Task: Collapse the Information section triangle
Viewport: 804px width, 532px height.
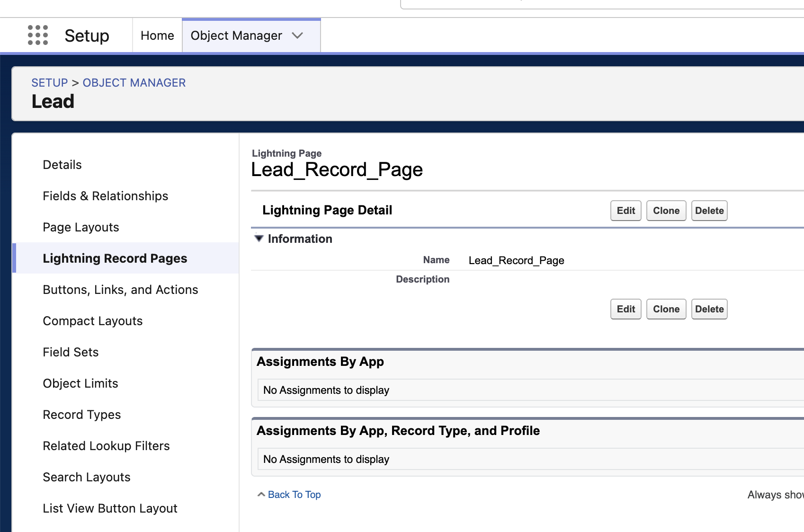Action: tap(259, 239)
